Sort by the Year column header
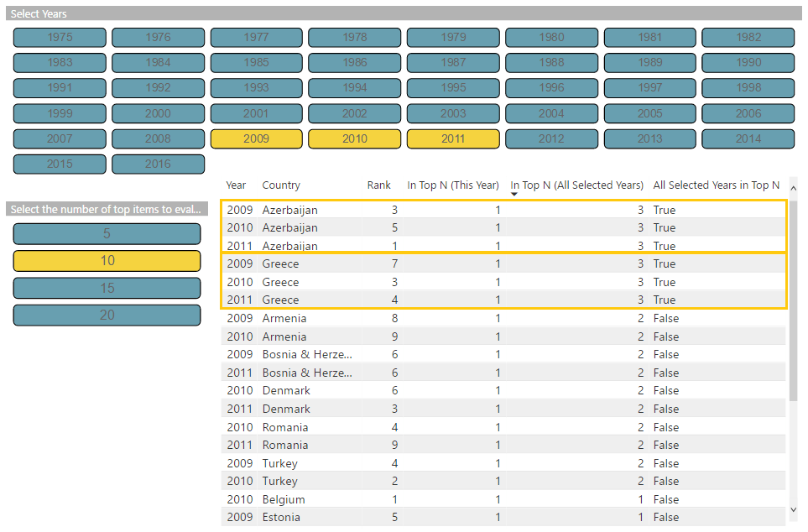The image size is (808, 532). click(x=236, y=185)
